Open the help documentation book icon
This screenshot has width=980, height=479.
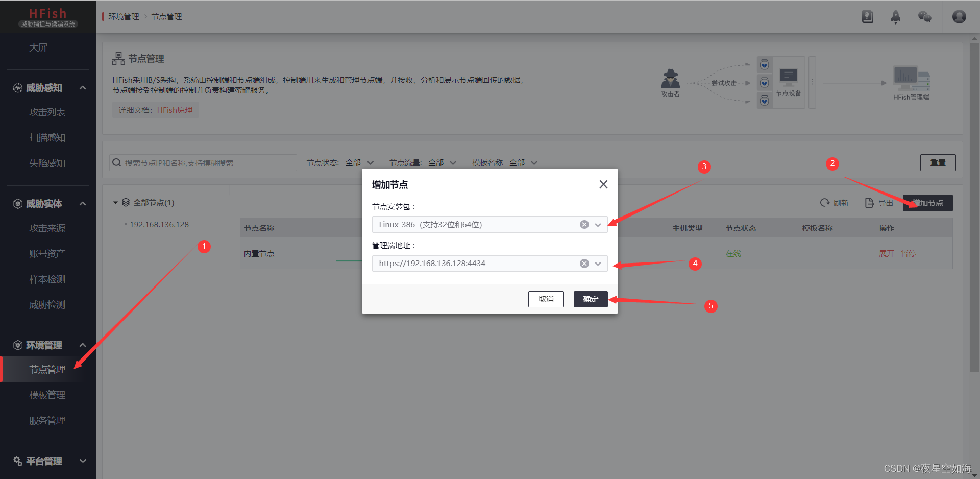point(868,17)
